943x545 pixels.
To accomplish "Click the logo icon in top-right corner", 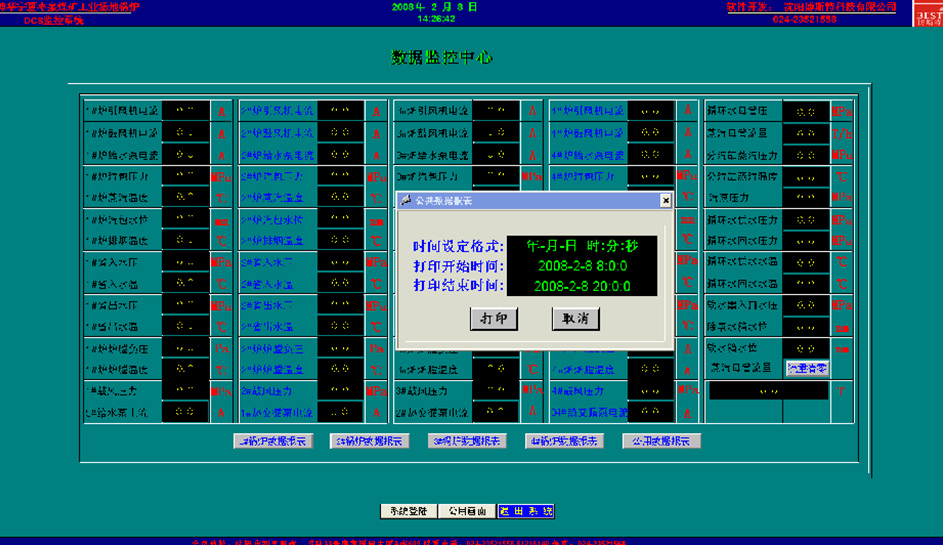I will point(927,15).
